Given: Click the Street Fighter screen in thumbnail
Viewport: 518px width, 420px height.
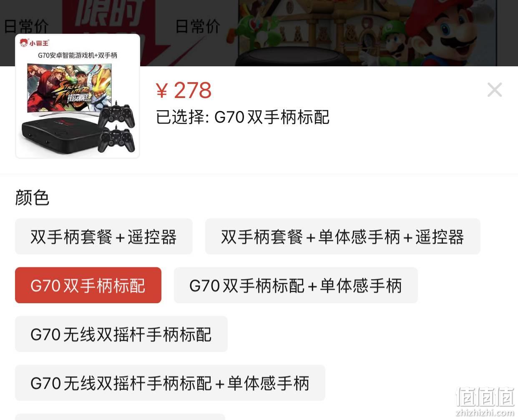Looking at the screenshot, I should 70,88.
